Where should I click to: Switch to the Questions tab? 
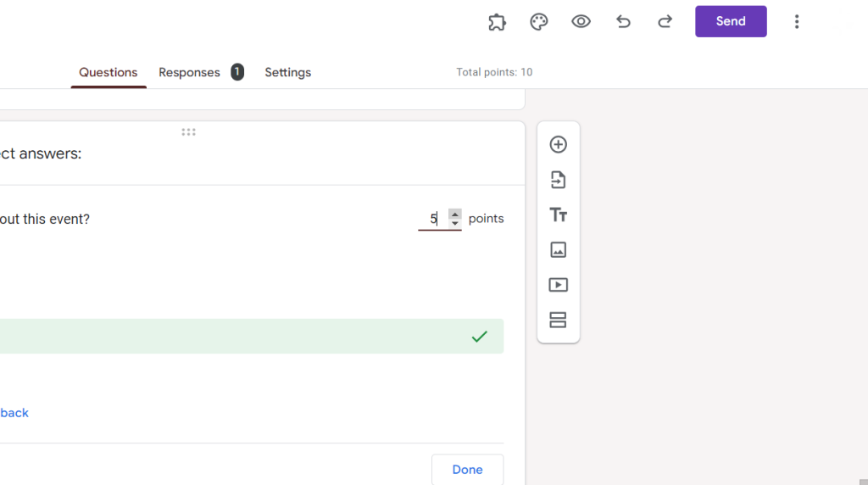tap(108, 73)
